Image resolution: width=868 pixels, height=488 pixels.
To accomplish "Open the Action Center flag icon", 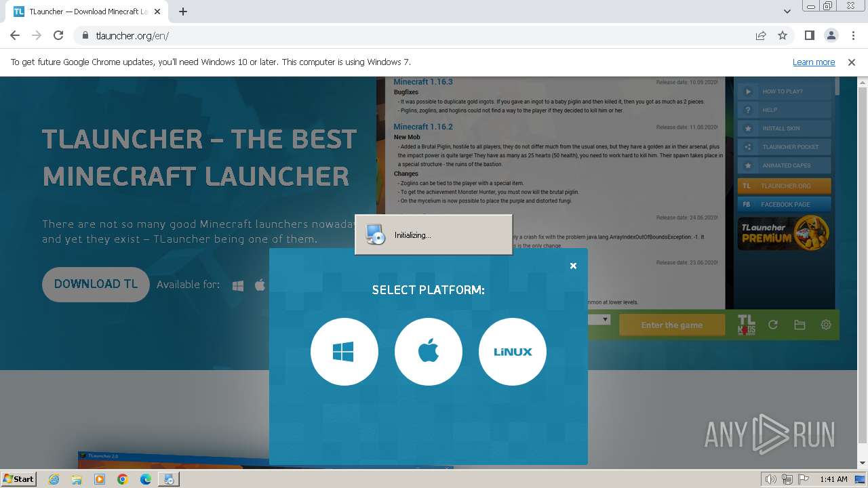I will pos(804,479).
